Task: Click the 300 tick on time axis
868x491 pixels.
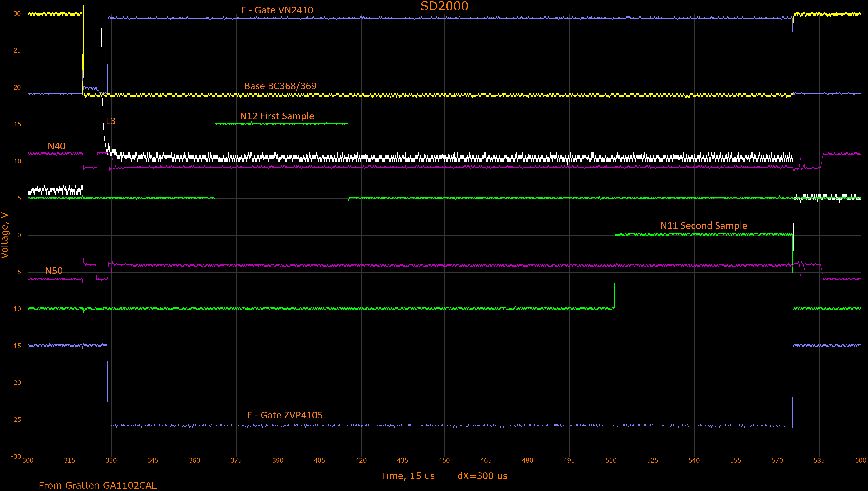Action: pyautogui.click(x=28, y=460)
